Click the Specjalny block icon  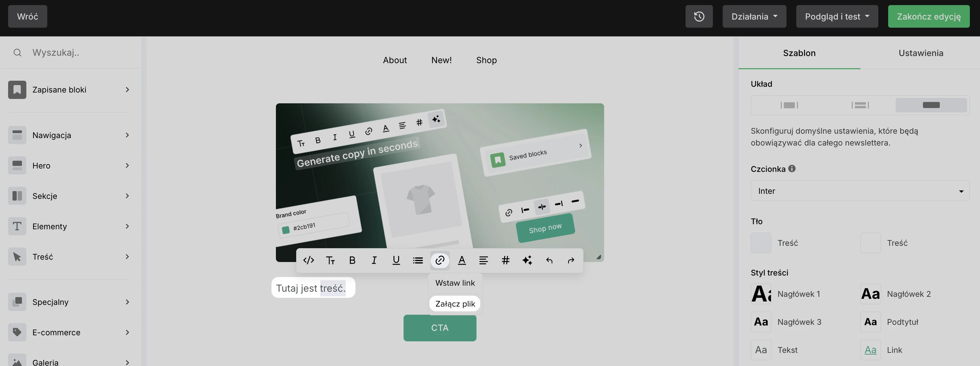[17, 302]
